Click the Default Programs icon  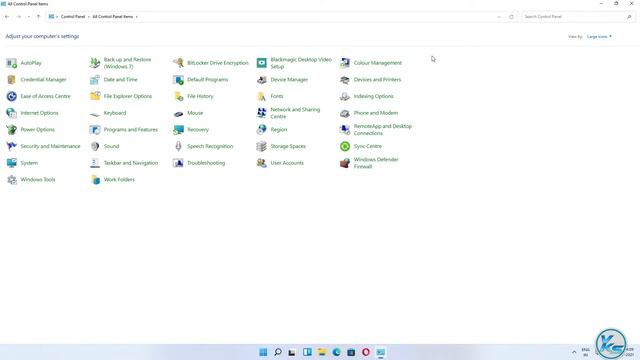pyautogui.click(x=178, y=80)
